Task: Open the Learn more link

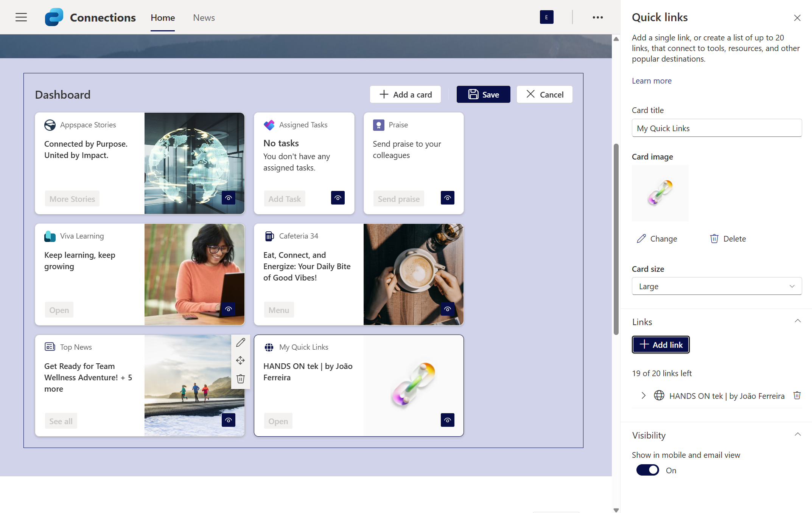Action: (652, 81)
